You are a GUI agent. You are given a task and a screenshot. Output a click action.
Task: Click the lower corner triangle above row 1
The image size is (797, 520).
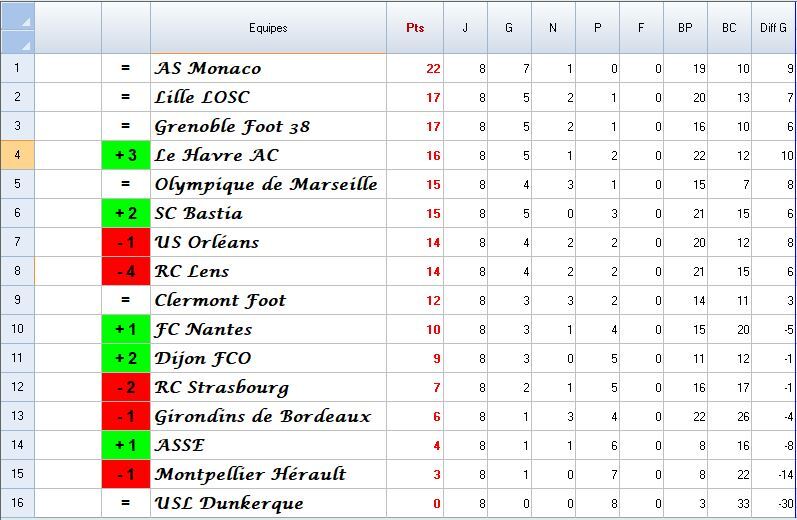[25, 44]
